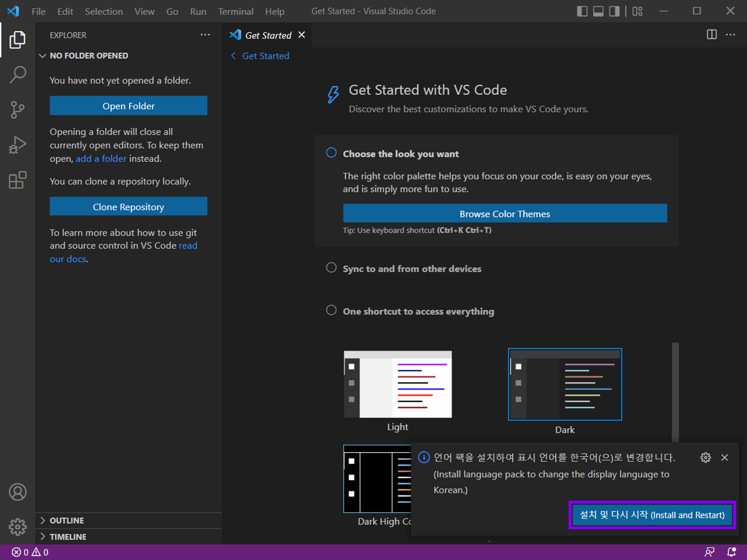The height and width of the screenshot is (560, 747).
Task: Click the Get Started breadcrumb link
Action: 266,56
